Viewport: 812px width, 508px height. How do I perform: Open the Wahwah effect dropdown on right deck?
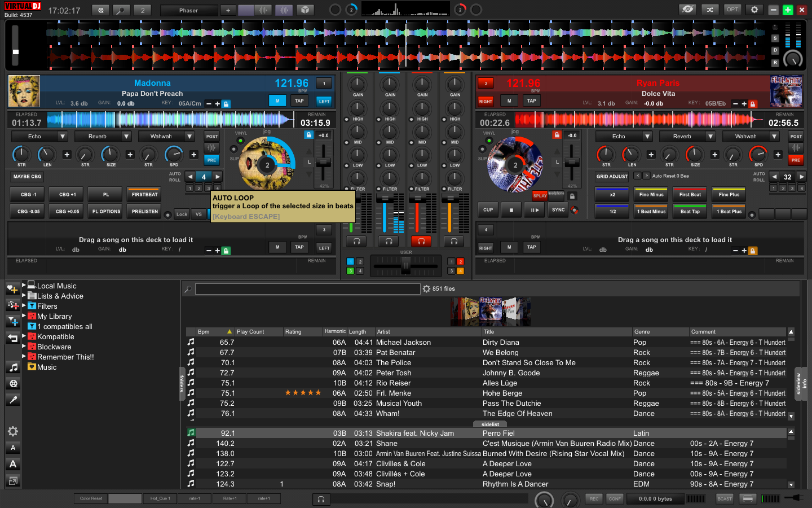774,136
